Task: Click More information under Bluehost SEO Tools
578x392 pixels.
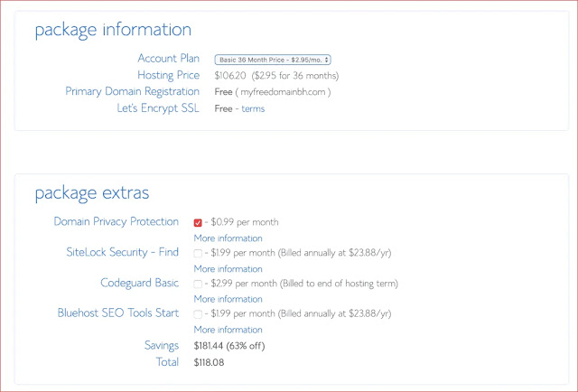Action: pyautogui.click(x=228, y=330)
